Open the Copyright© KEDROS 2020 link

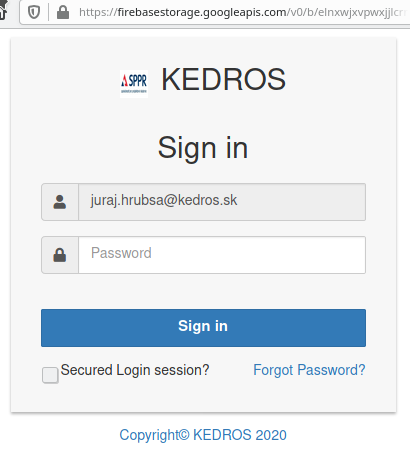[x=203, y=435]
